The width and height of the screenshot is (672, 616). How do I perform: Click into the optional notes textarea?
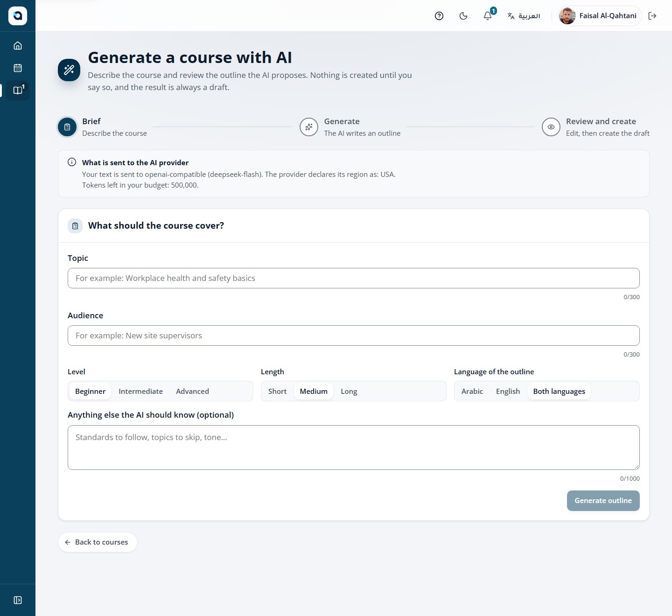tap(354, 447)
